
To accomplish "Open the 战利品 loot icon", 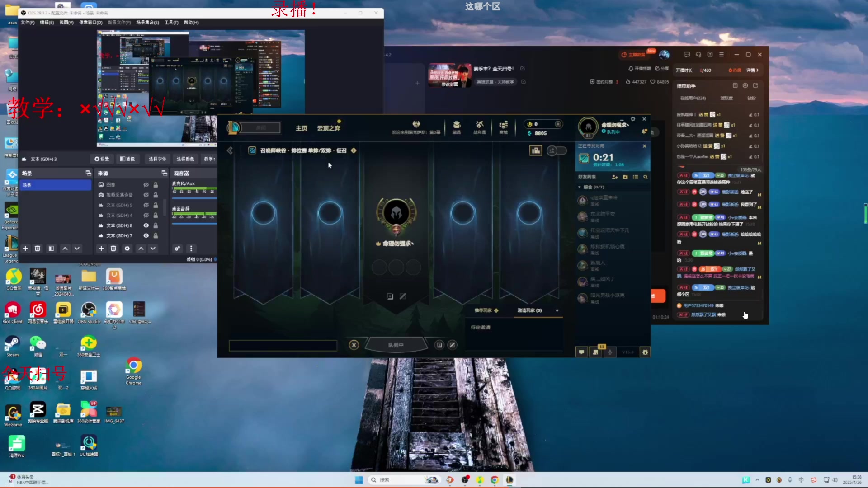I will pos(480,127).
